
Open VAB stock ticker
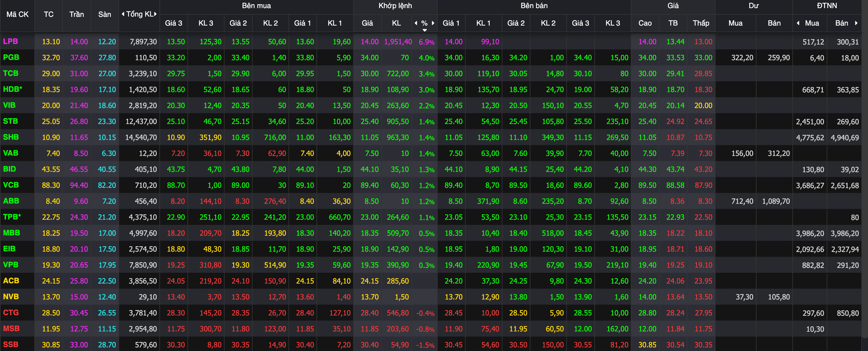coord(11,153)
